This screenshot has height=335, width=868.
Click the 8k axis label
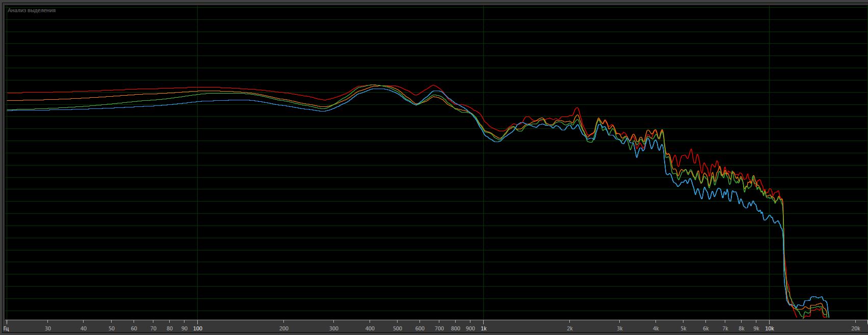[742, 328]
